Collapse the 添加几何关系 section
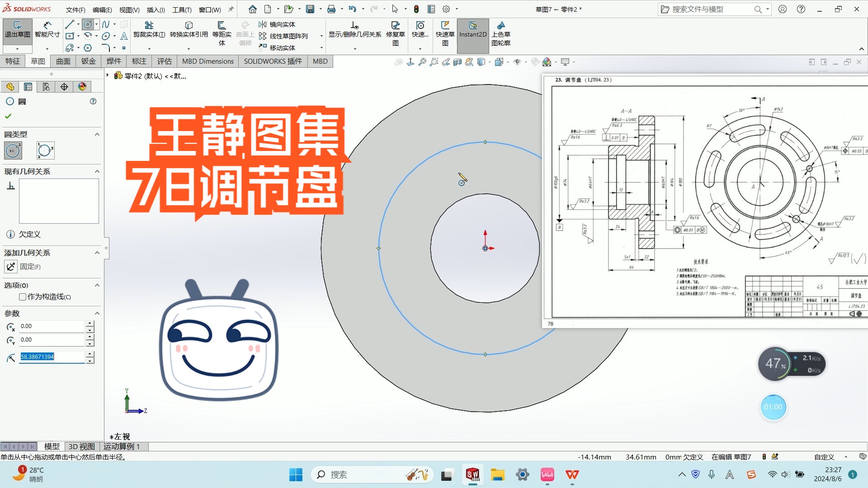Screen dimensions: 868x488 click(97, 253)
